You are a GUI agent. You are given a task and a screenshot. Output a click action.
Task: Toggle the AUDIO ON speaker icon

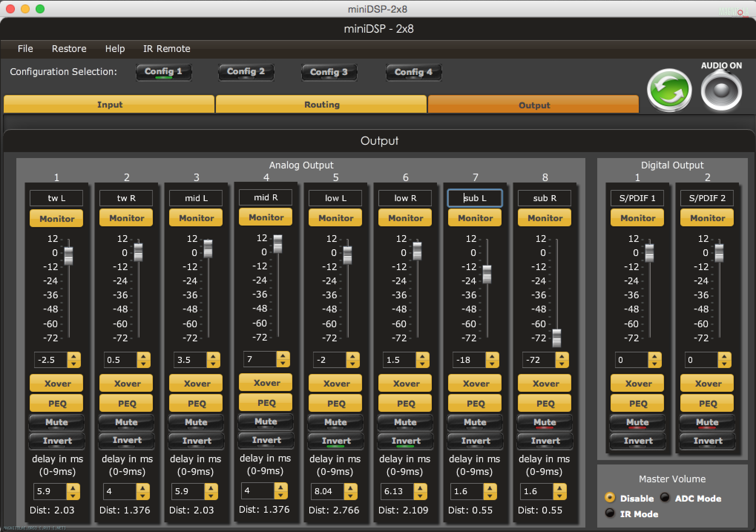point(721,90)
